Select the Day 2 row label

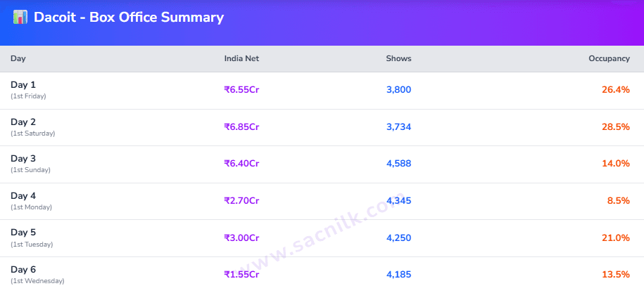click(x=23, y=122)
